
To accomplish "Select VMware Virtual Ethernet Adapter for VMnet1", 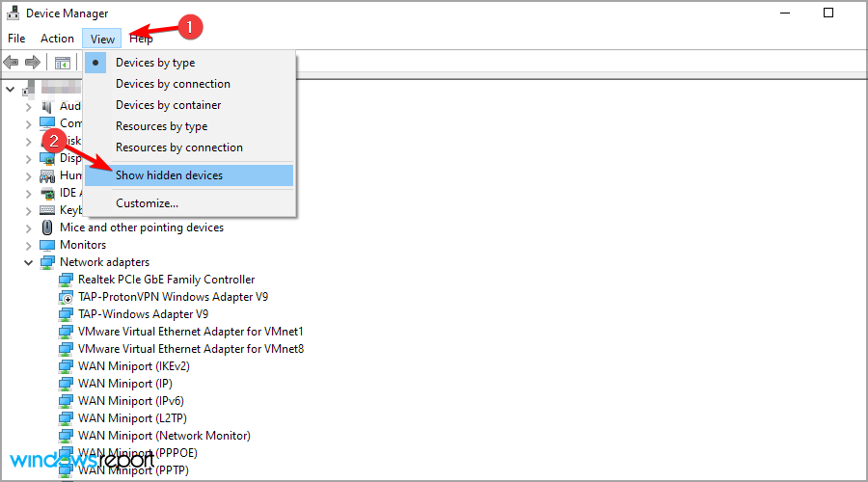I will 190,332.
